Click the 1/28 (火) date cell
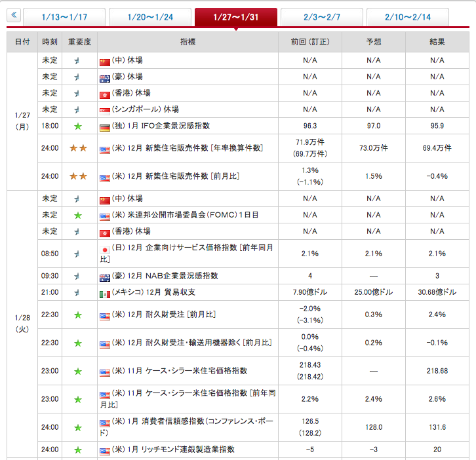Screen dimensions: 476x460 [22, 324]
